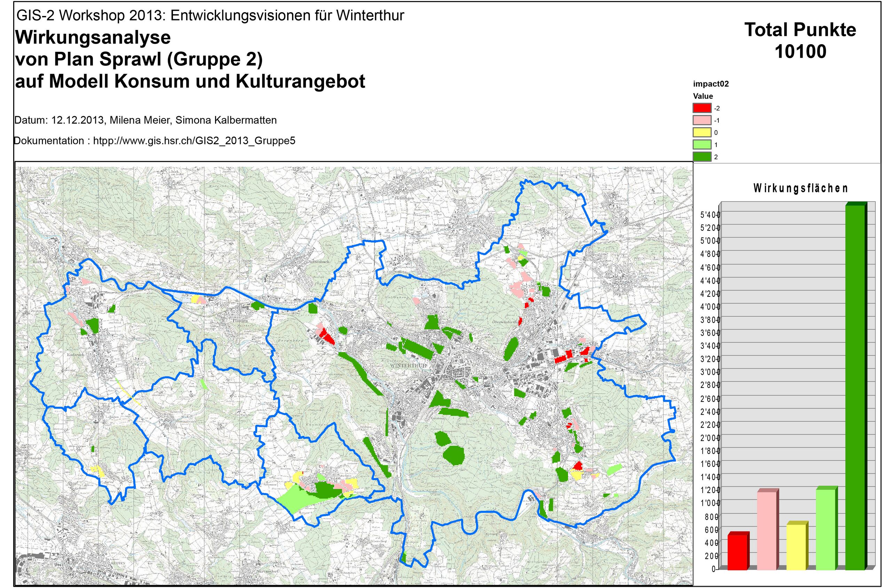Click the dark green 2 legend swatch

701,157
